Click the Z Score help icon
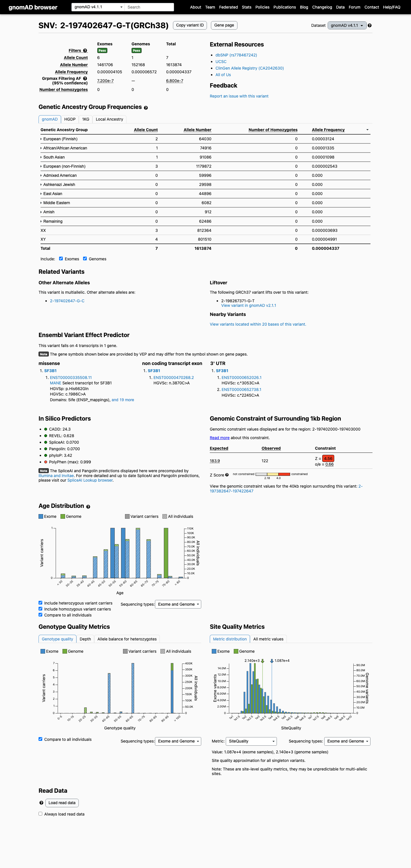411x868 pixels. (x=227, y=475)
